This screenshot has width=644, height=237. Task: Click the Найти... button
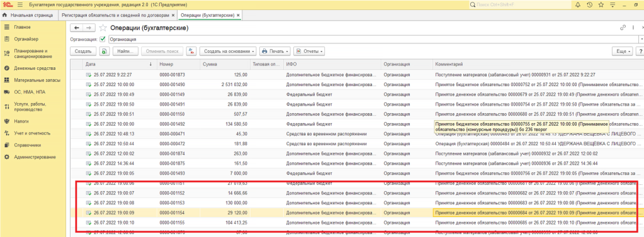125,52
